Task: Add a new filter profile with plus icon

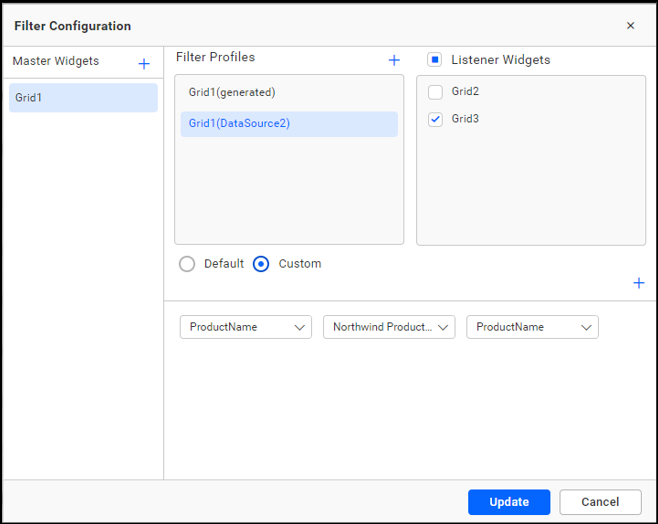Action: [394, 60]
